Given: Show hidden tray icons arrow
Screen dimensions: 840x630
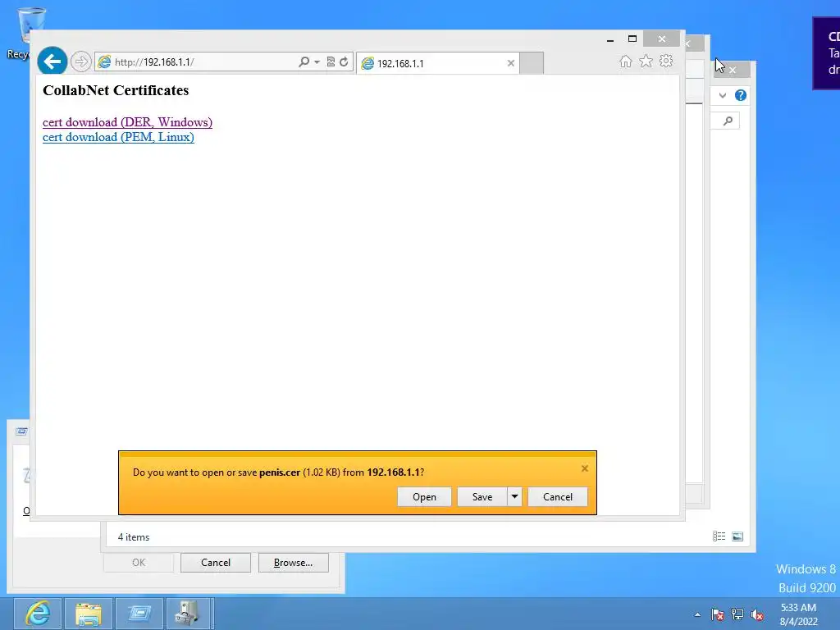Looking at the screenshot, I should [x=697, y=614].
